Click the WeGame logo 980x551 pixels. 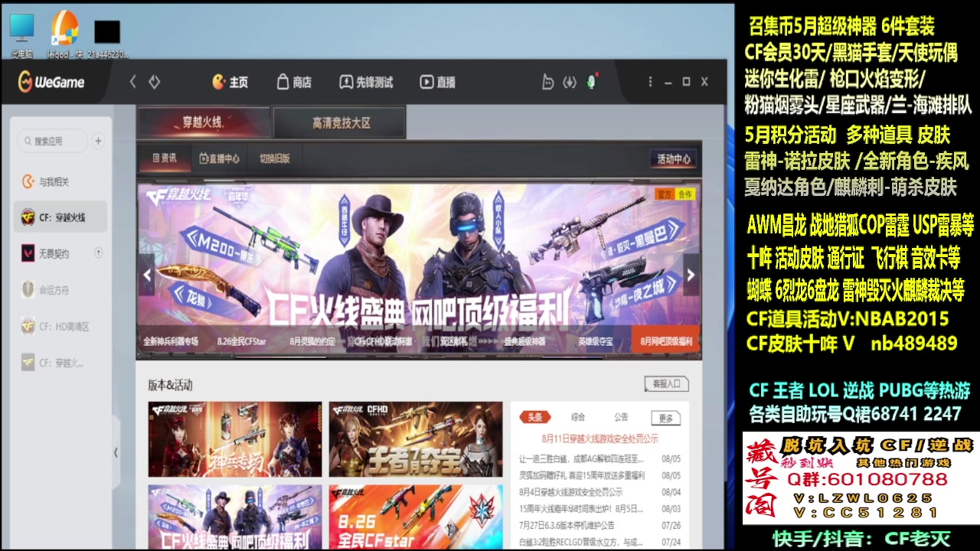52,82
